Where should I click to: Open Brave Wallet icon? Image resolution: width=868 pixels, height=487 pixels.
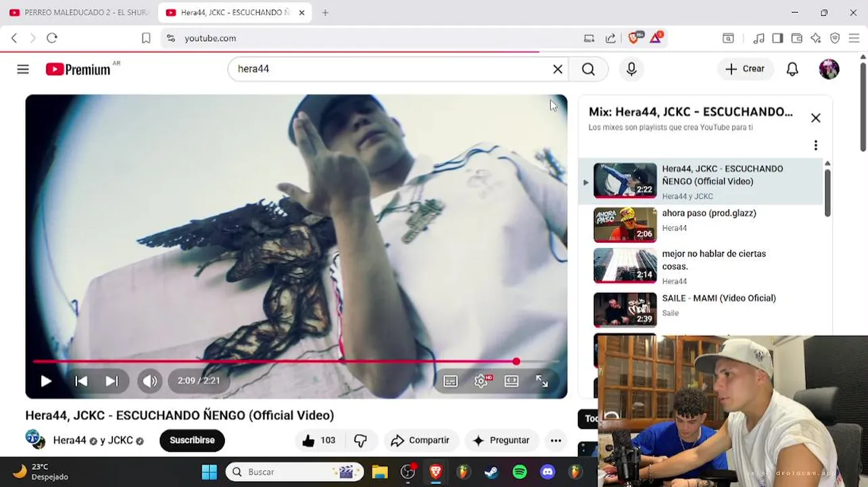(797, 39)
